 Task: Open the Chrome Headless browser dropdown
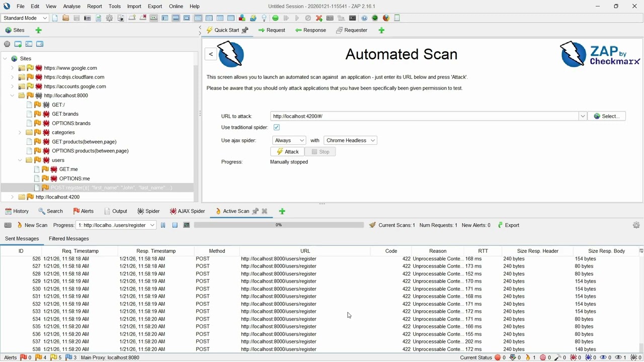[x=351, y=140]
